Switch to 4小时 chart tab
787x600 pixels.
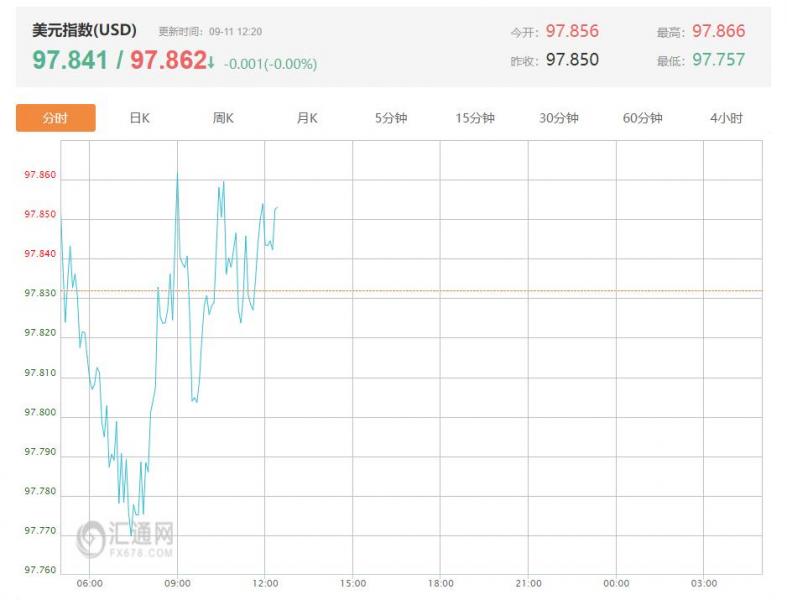point(726,118)
